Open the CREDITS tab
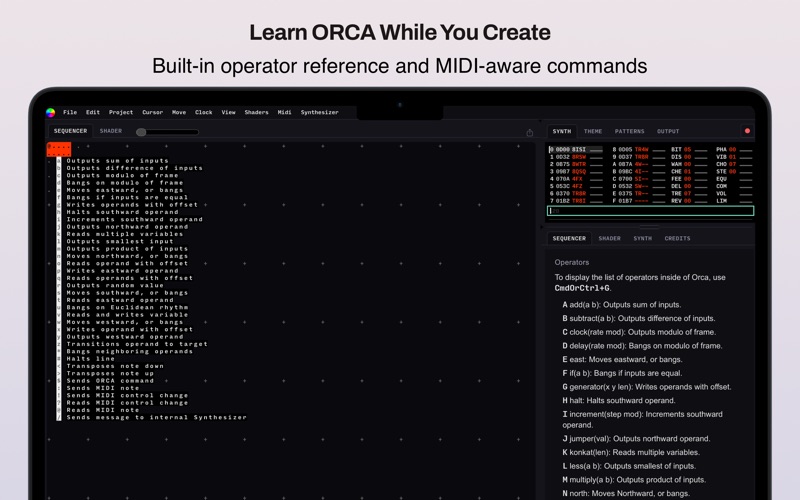The height and width of the screenshot is (500, 800). 678,238
